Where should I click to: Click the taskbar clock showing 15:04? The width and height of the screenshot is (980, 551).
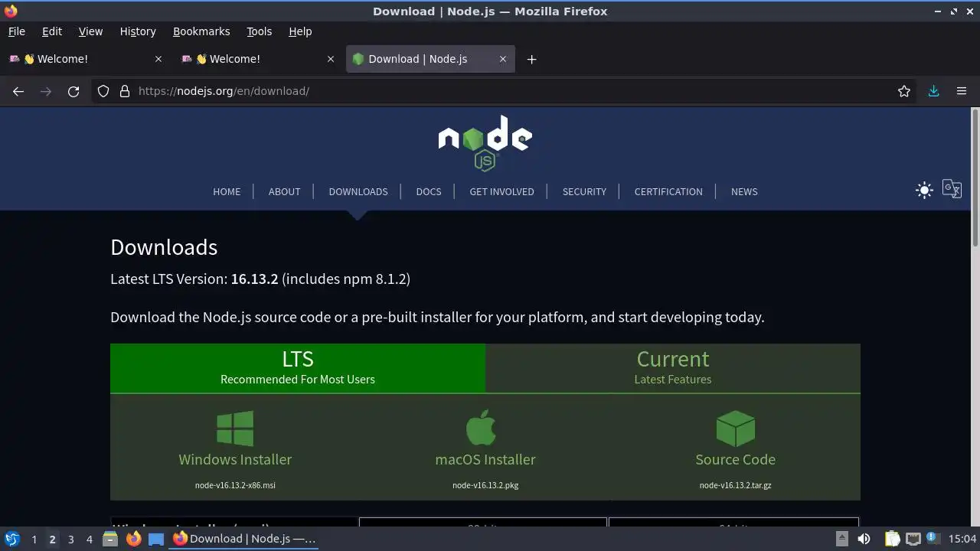[x=962, y=539]
